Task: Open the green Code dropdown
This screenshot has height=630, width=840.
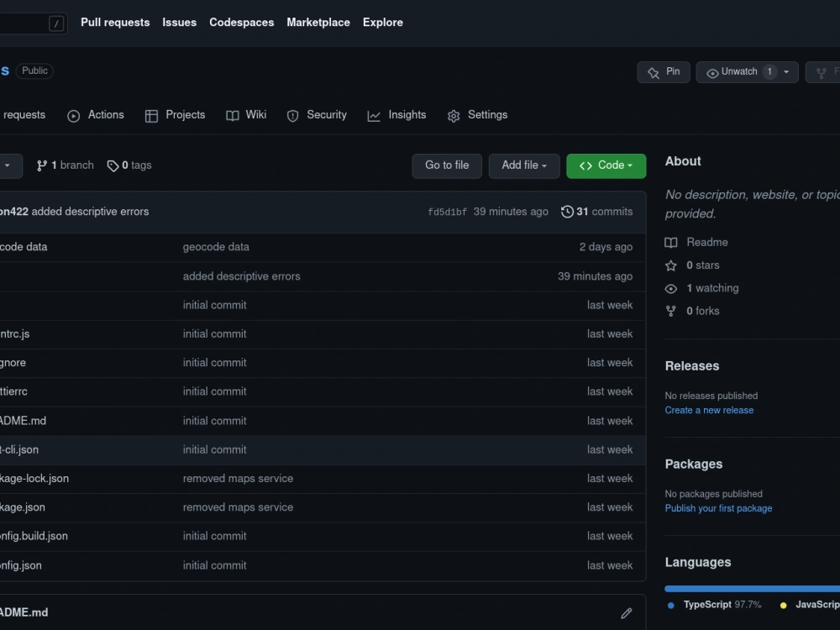Action: [x=606, y=165]
